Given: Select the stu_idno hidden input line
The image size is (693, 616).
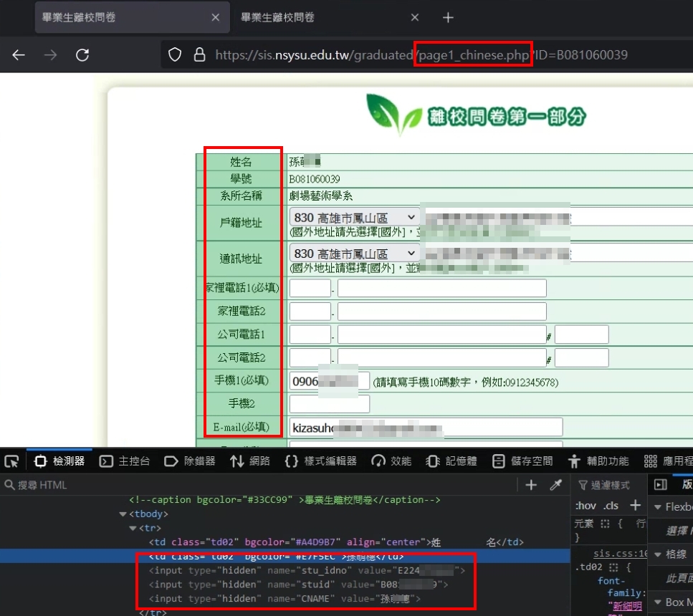Looking at the screenshot, I should (306, 571).
